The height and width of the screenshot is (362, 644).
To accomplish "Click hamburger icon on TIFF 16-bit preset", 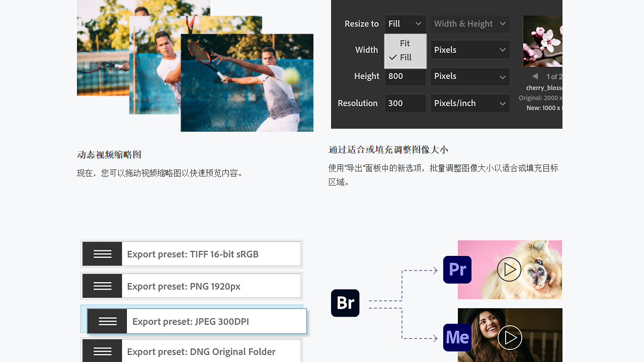I will coord(102,253).
